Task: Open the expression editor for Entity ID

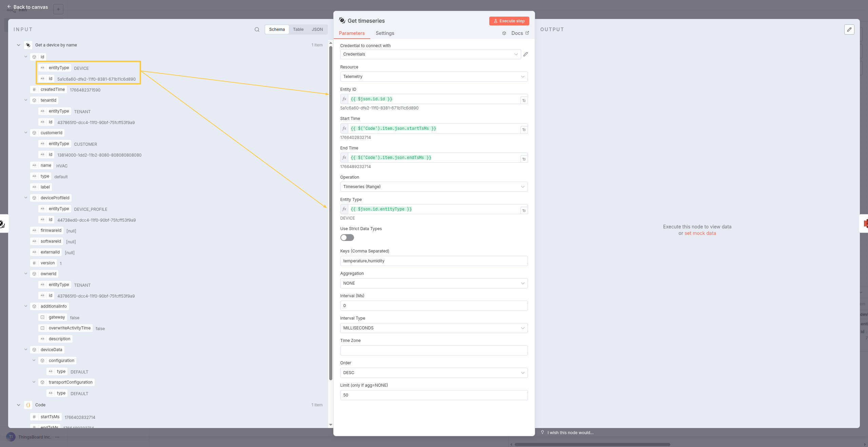Action: [x=524, y=100]
